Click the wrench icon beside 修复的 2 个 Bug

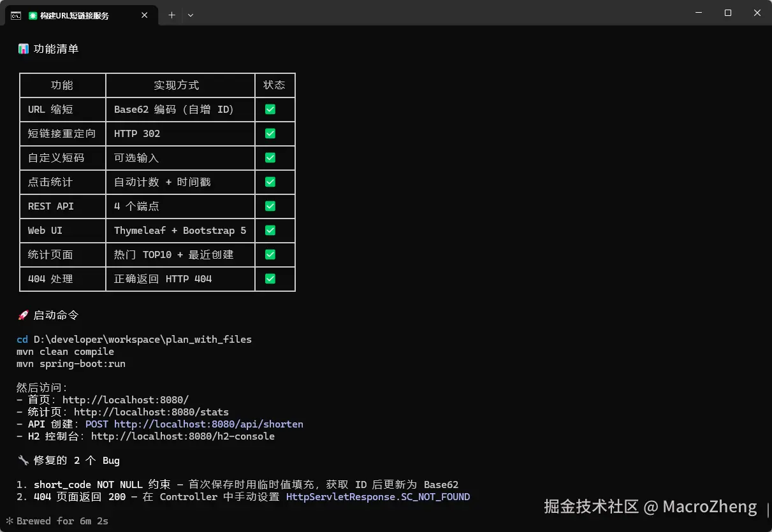point(24,461)
